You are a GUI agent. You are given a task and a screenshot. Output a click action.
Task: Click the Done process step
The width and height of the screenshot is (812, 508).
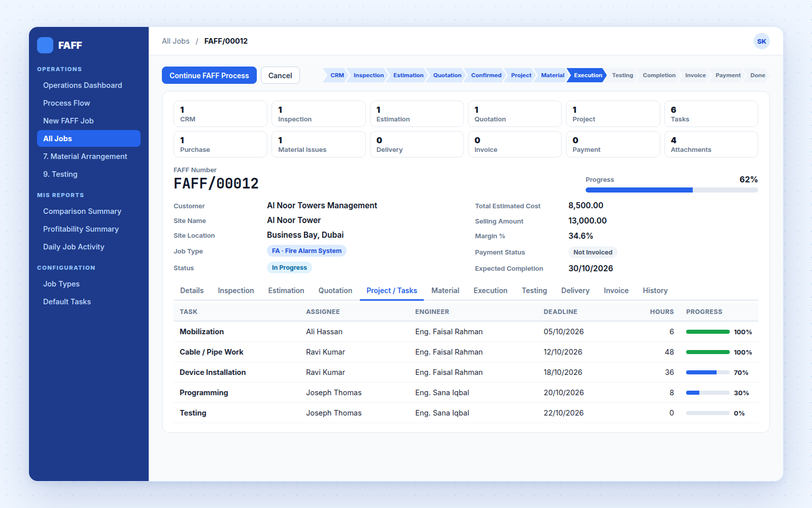pyautogui.click(x=757, y=75)
